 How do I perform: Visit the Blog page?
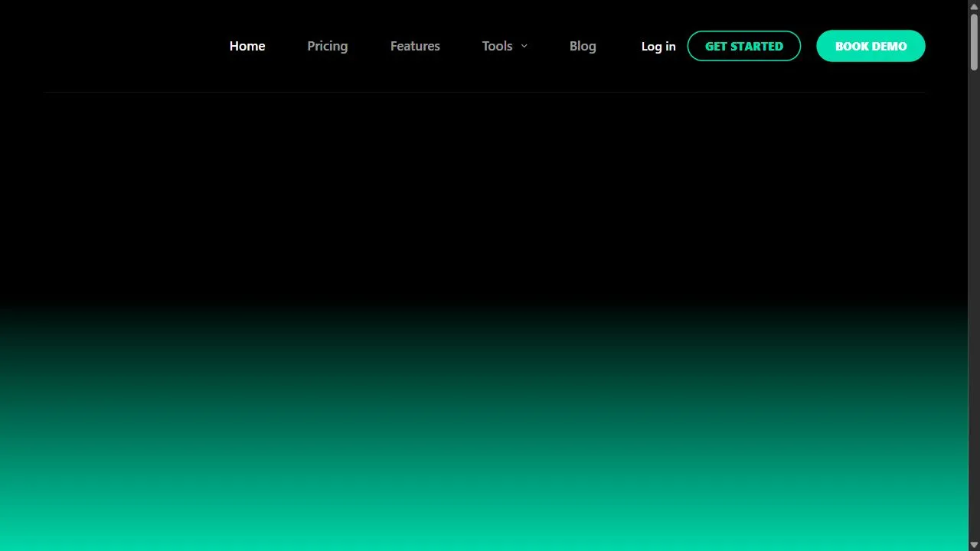point(583,46)
